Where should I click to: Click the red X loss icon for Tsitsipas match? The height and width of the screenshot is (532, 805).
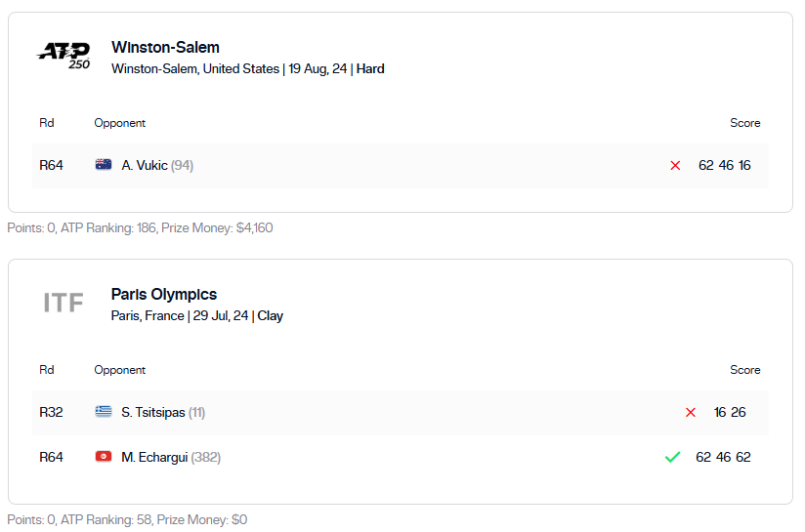coord(691,413)
